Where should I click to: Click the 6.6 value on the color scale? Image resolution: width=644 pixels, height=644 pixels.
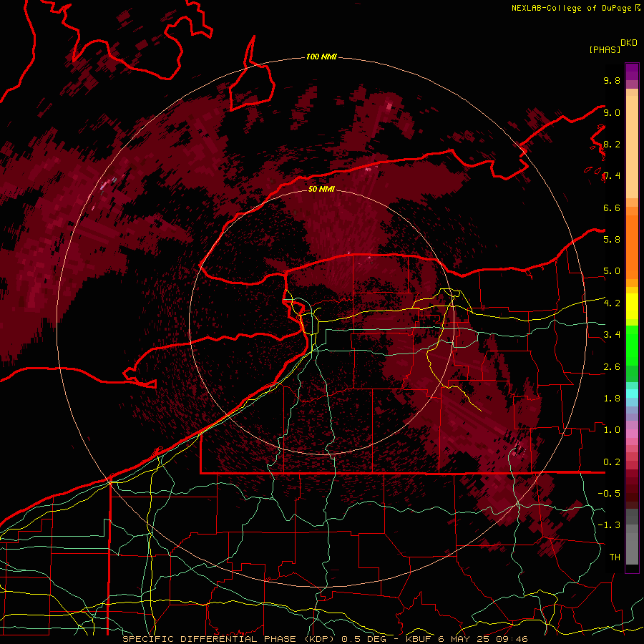pos(612,208)
